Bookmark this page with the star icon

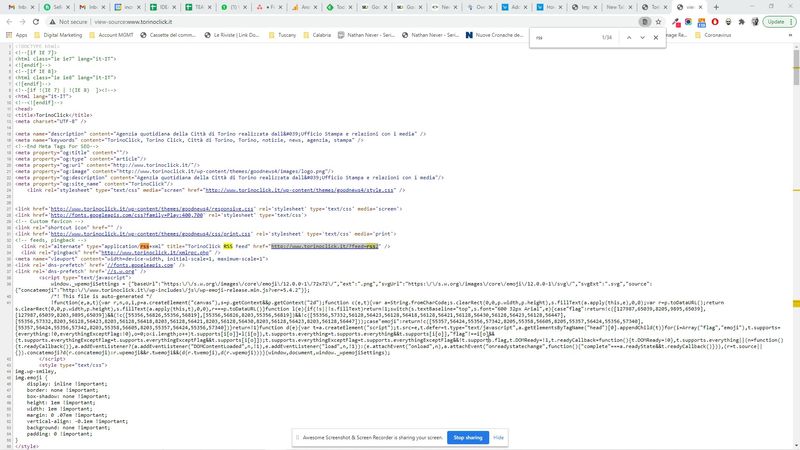pos(658,22)
